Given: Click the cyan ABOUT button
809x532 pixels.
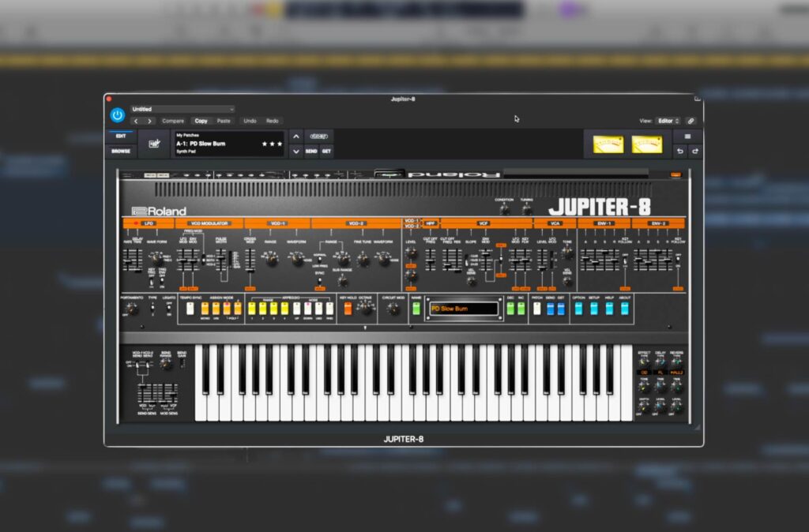Looking at the screenshot, I should pyautogui.click(x=625, y=309).
